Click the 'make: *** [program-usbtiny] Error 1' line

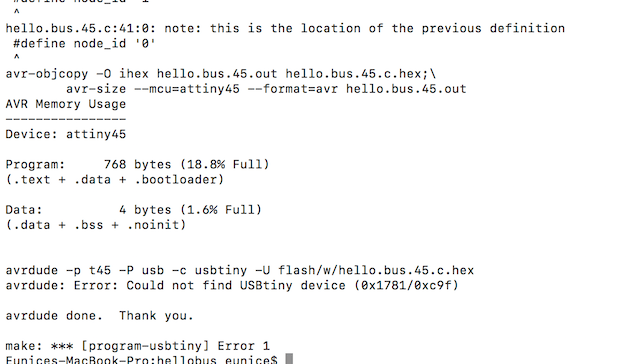tap(138, 346)
